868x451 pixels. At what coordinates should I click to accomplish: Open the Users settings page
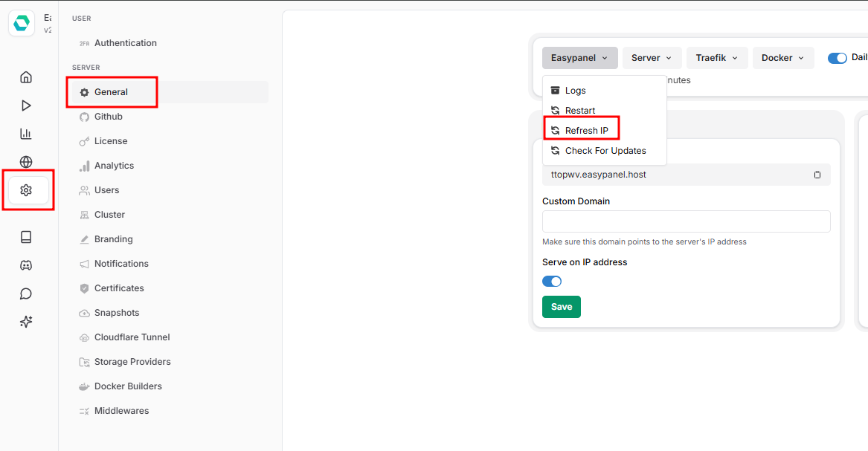click(x=170, y=190)
